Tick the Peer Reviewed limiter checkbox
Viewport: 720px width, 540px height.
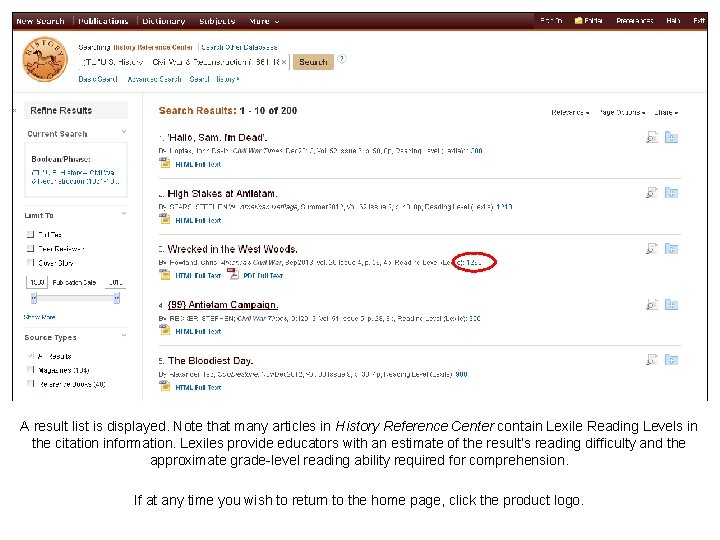31,248
